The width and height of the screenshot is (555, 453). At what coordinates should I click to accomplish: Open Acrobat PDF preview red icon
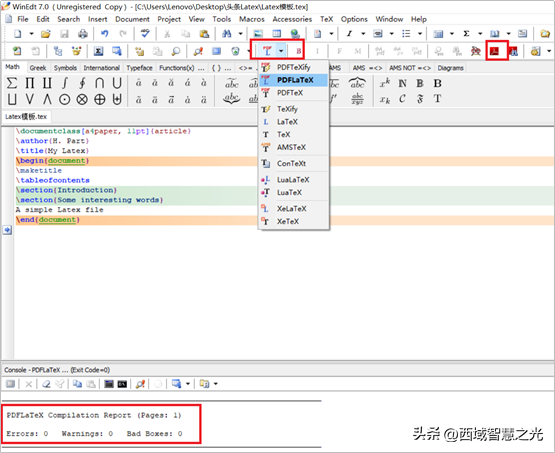click(494, 51)
